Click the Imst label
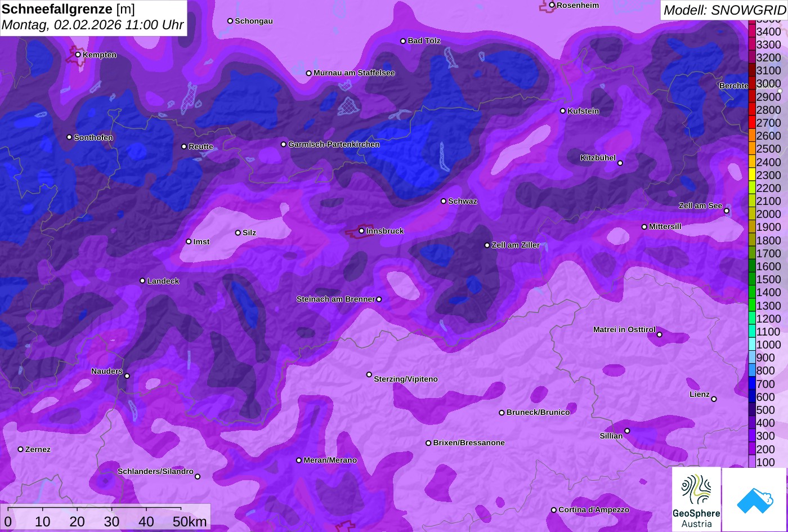788x532 pixels. click(x=202, y=242)
